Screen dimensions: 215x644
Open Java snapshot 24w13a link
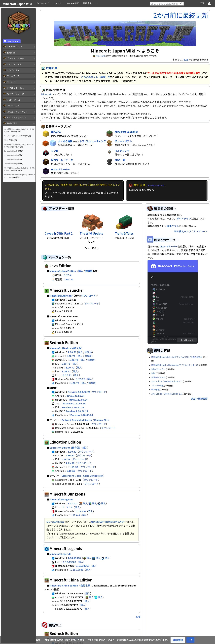coord(69,280)
